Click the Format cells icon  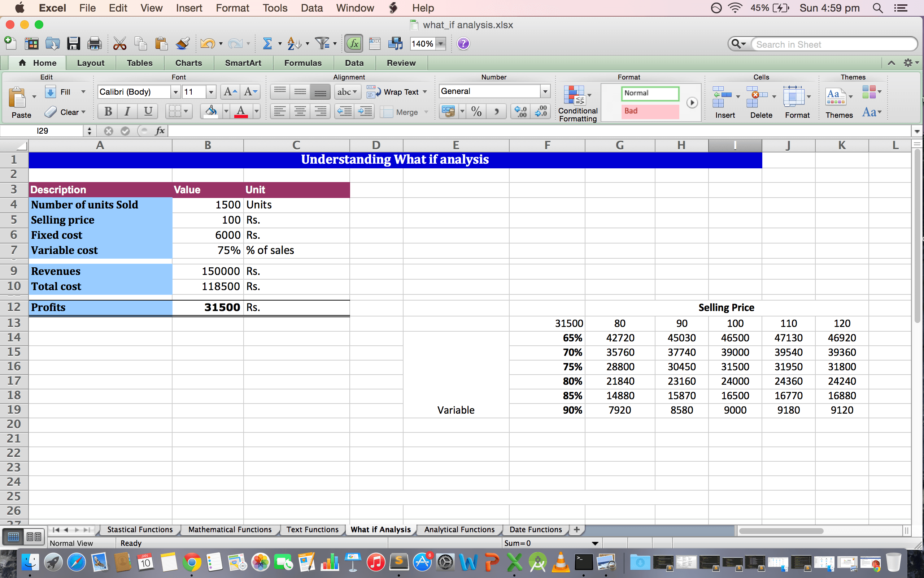[x=793, y=96]
